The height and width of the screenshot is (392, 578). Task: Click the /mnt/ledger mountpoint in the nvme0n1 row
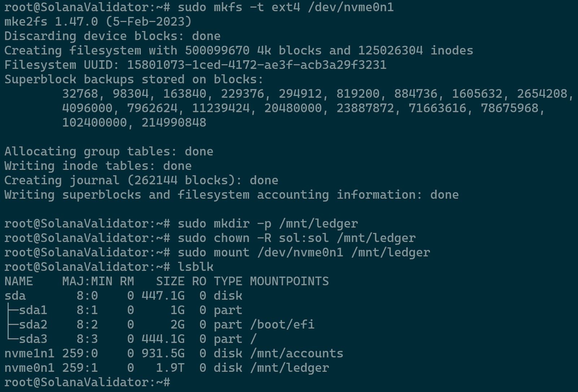(x=289, y=368)
